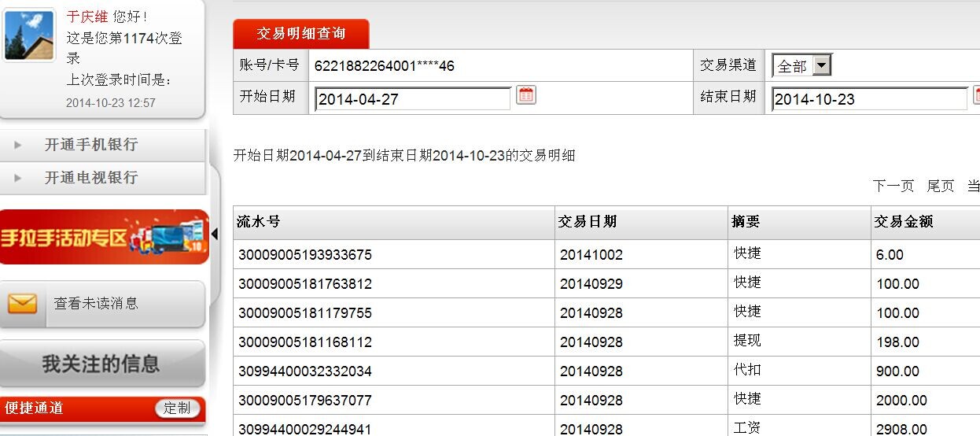The height and width of the screenshot is (436, 980).
Task: Go to 下一页 of transactions
Action: point(893,186)
